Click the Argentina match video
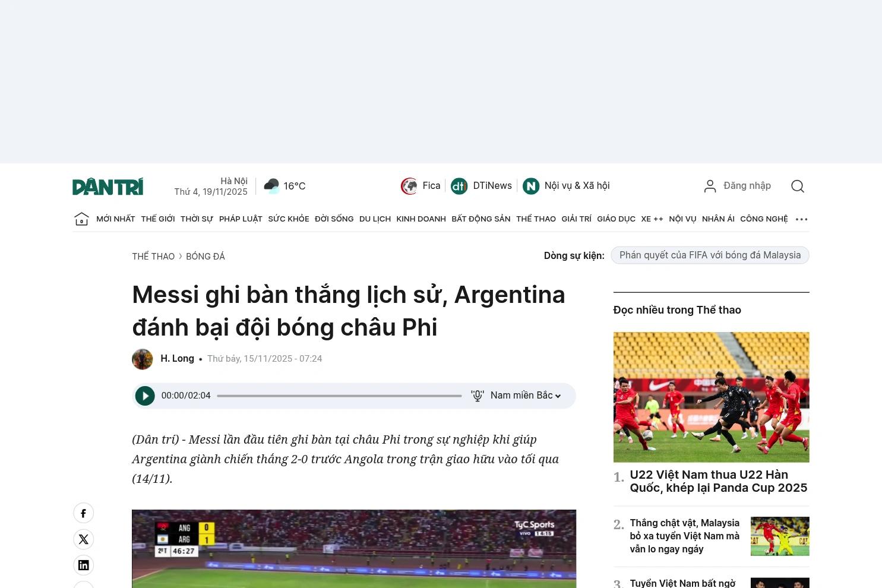882x588 pixels. click(354, 549)
